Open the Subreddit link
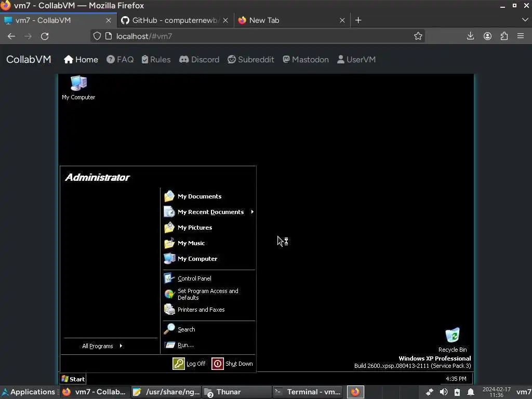532x399 pixels. [x=251, y=59]
